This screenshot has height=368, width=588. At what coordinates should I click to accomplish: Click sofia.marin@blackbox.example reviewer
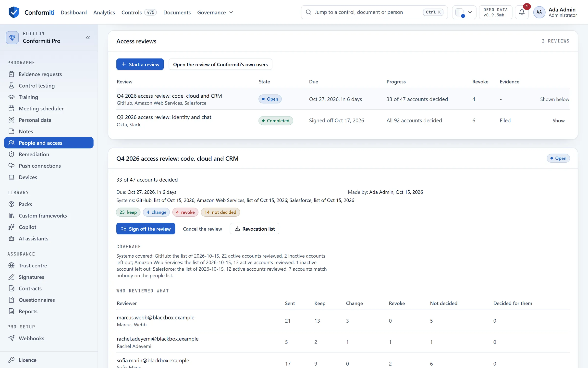tap(153, 360)
